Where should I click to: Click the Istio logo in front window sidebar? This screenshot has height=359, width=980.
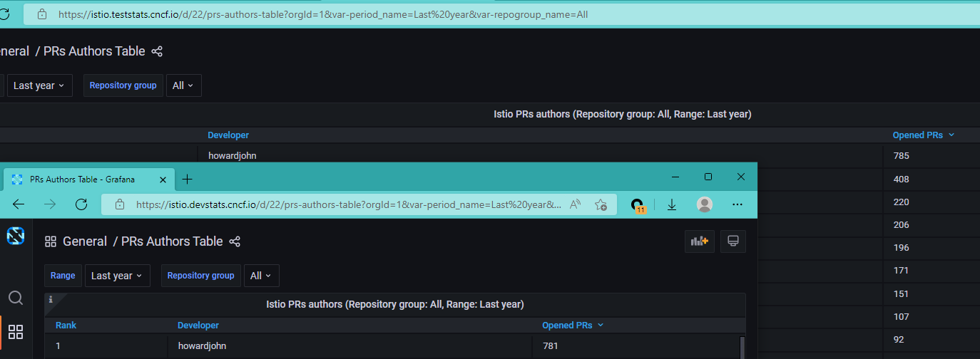tap(16, 236)
